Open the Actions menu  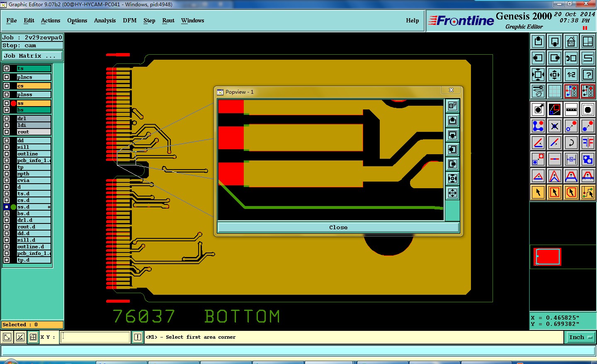(51, 20)
